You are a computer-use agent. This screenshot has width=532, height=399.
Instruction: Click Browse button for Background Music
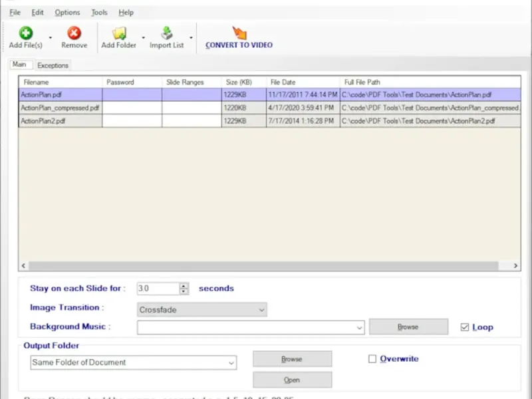click(x=408, y=327)
